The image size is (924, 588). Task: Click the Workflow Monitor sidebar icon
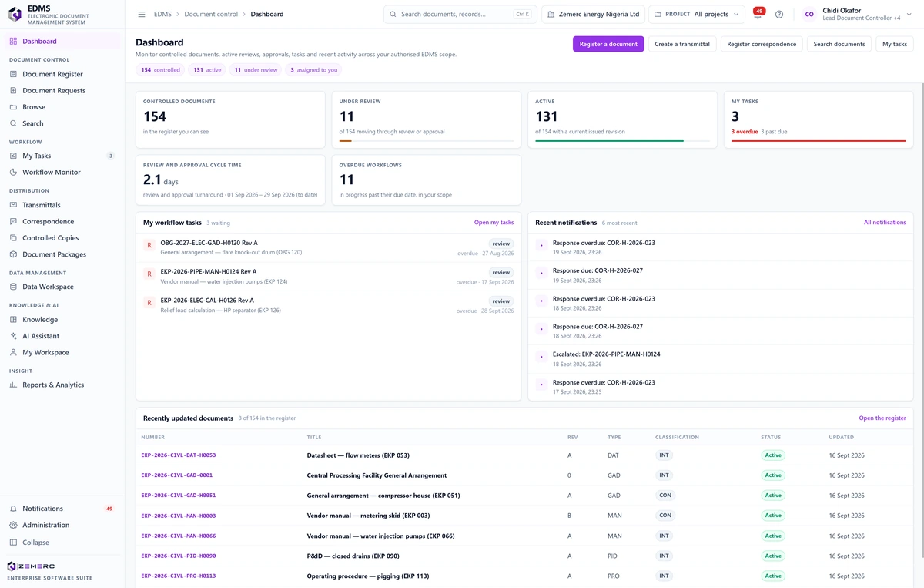coord(13,173)
